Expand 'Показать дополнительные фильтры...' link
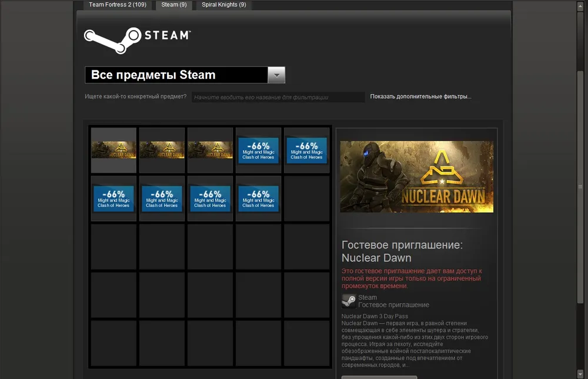Screen dimensions: 588x379 click(420, 97)
